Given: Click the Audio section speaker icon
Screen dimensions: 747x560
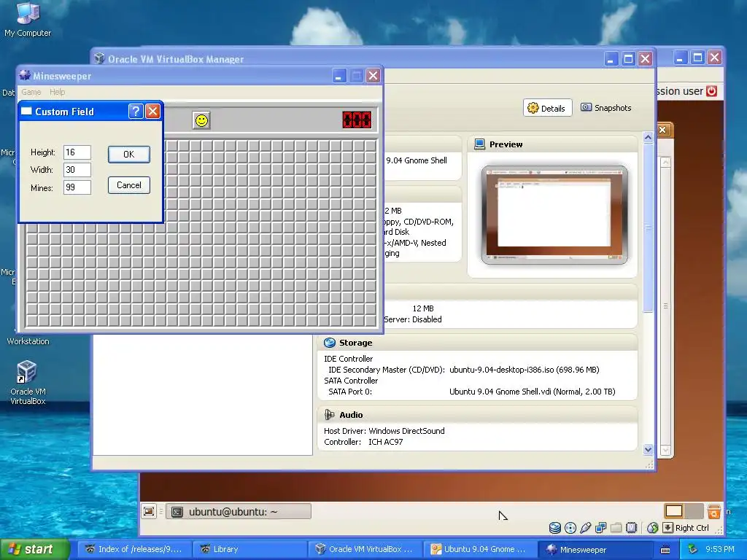Looking at the screenshot, I should click(x=329, y=415).
